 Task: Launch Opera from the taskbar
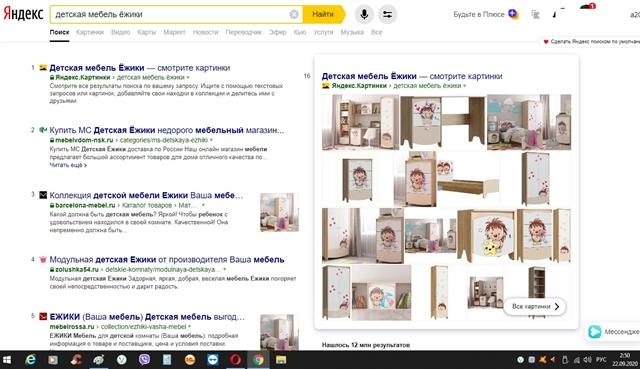coord(235,360)
